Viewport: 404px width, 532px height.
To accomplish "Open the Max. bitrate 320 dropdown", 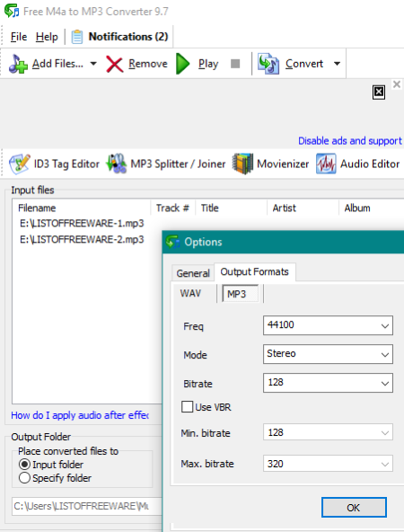I will (328, 464).
